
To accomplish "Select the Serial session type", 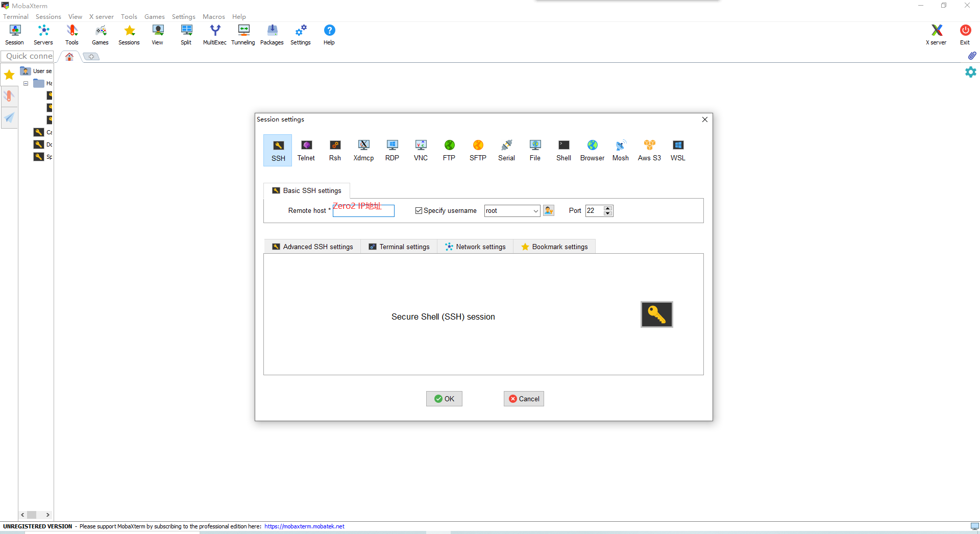I will pyautogui.click(x=506, y=150).
